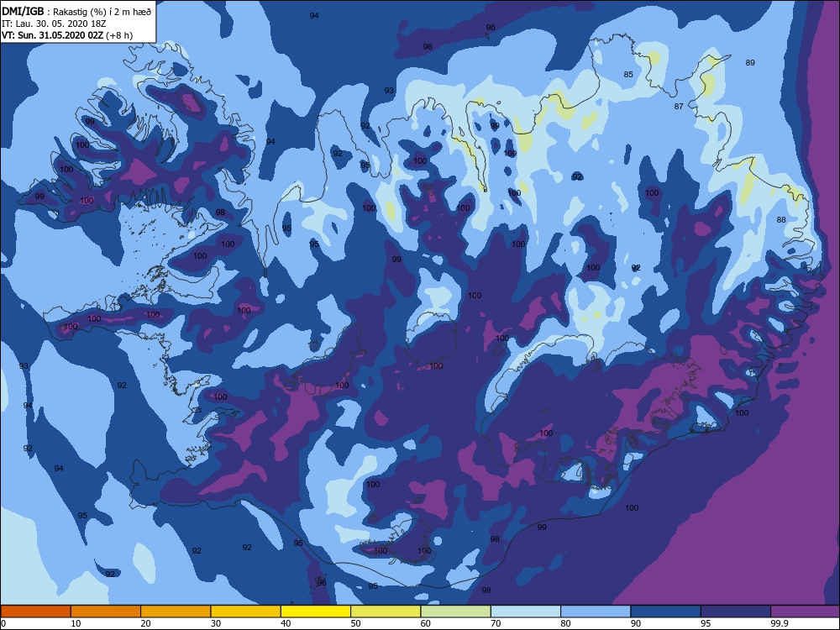Click the yellow-green 50–60 legend swatch
Image resolution: width=840 pixels, height=630 pixels.
point(386,612)
